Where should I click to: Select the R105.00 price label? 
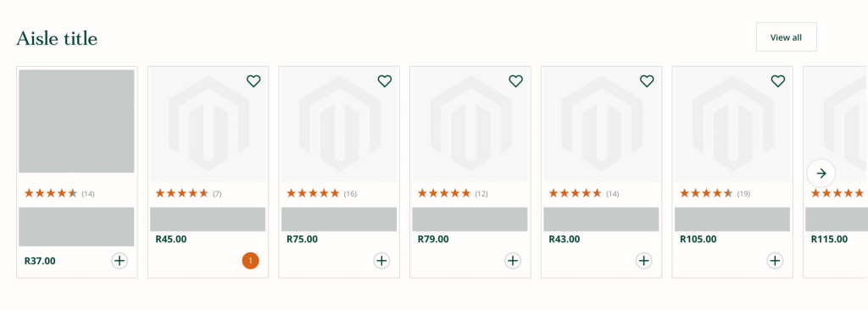[698, 239]
